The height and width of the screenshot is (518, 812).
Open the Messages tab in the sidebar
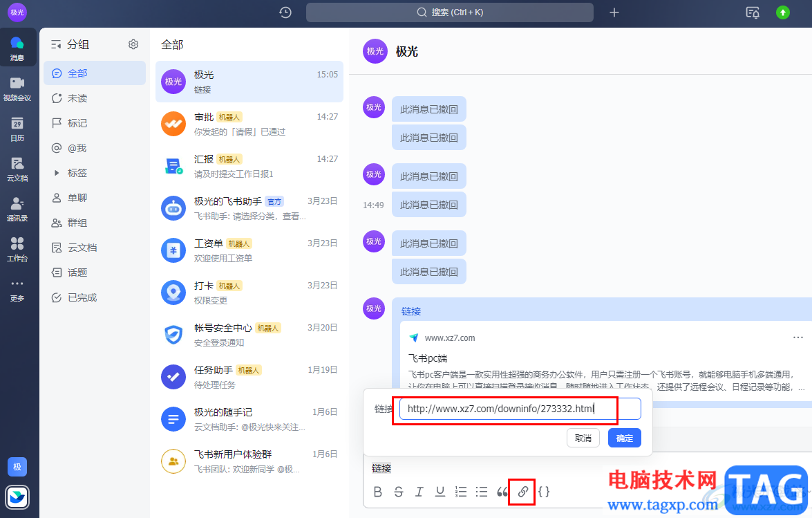17,48
